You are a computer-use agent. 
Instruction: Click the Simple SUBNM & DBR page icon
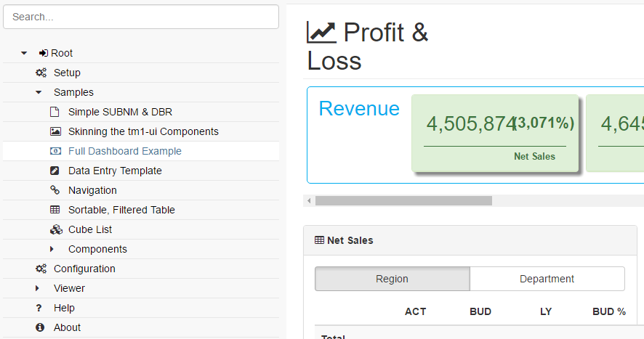(55, 112)
